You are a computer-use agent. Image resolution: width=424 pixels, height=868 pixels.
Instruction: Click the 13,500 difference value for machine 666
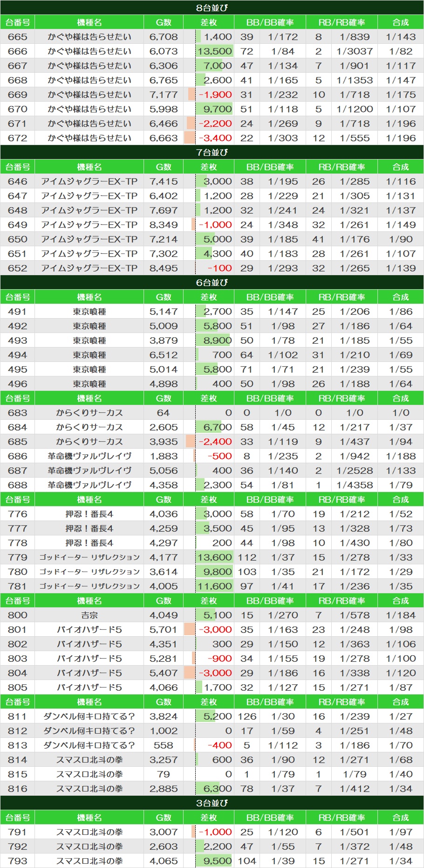click(214, 51)
